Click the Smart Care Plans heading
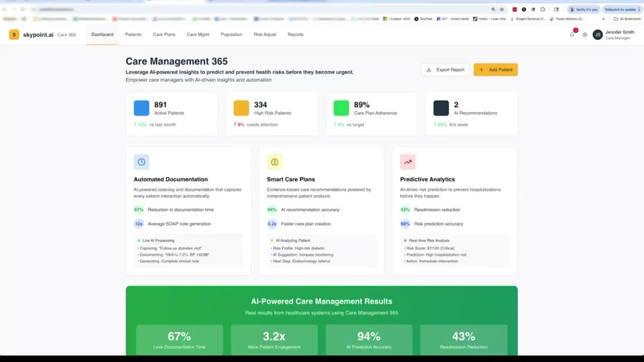The height and width of the screenshot is (362, 644). (291, 179)
